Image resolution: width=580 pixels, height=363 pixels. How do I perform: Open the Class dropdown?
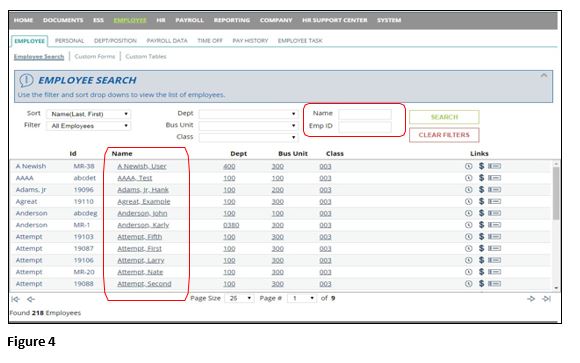click(248, 137)
